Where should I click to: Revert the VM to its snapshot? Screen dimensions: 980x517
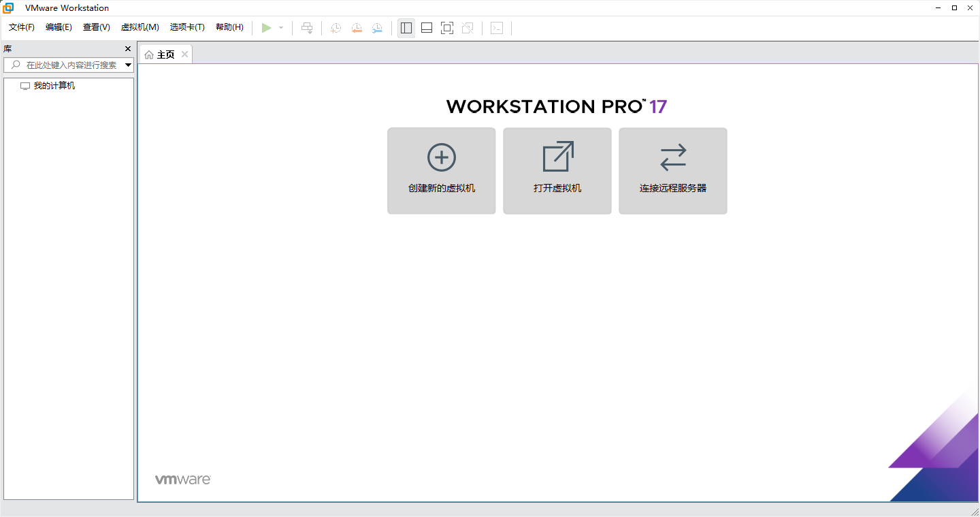pyautogui.click(x=357, y=28)
